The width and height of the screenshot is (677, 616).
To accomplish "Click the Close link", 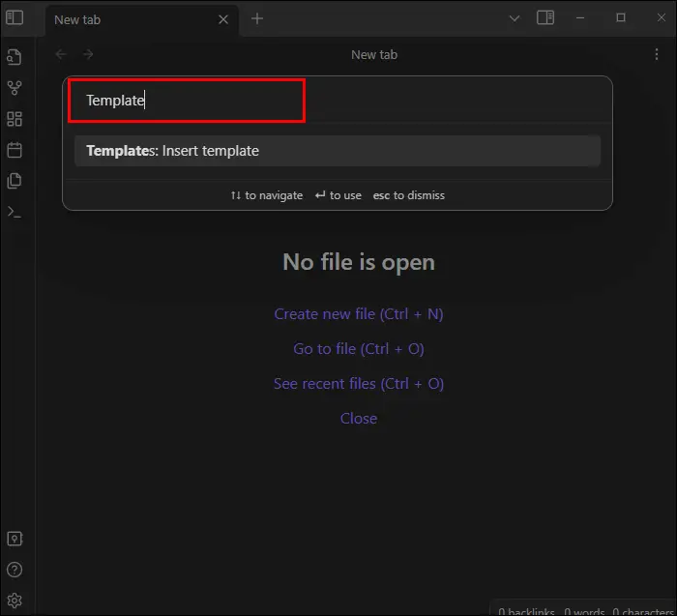I will coord(359,419).
